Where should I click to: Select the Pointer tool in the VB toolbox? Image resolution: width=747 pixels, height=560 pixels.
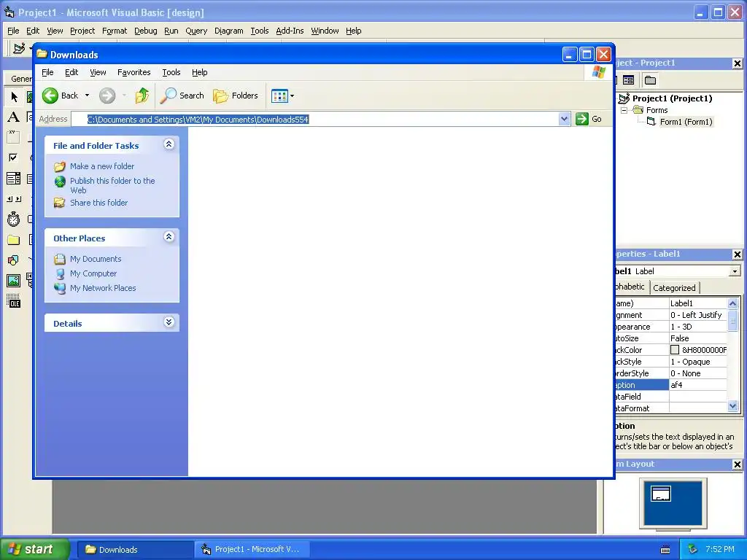point(14,97)
